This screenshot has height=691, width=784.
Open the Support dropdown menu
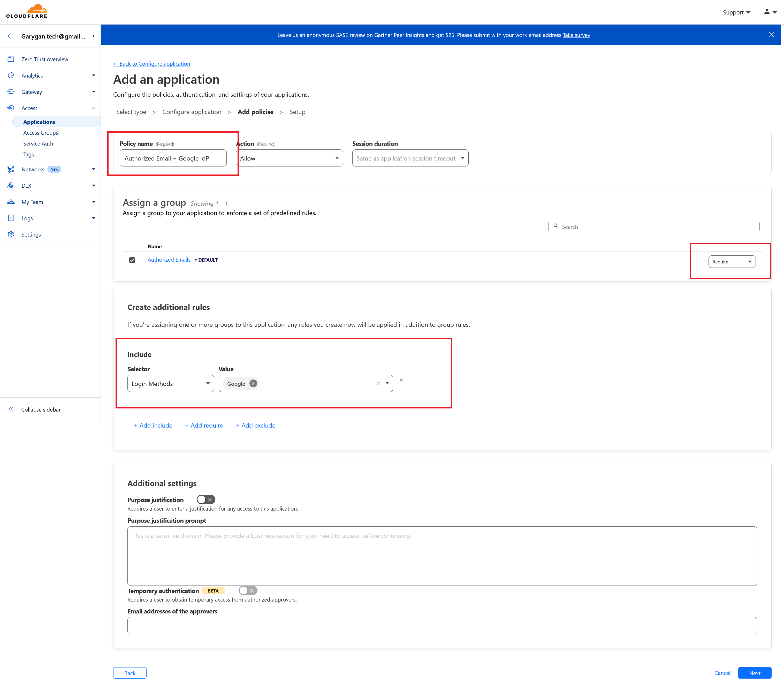coord(736,12)
